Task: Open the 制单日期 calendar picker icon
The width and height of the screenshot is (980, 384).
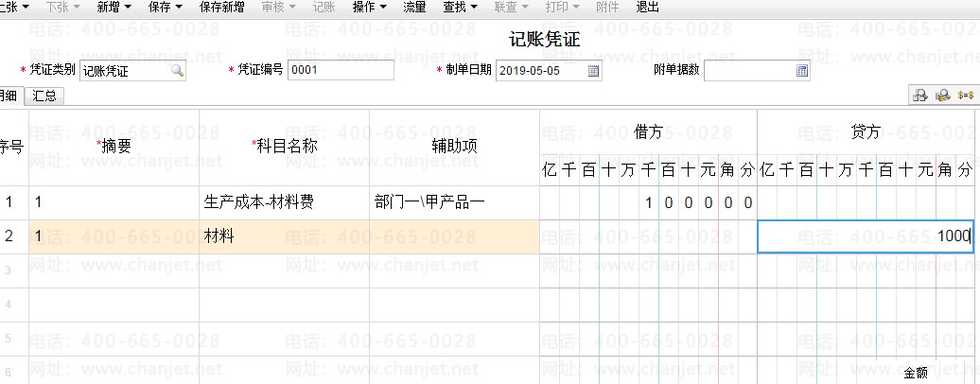Action: (594, 71)
